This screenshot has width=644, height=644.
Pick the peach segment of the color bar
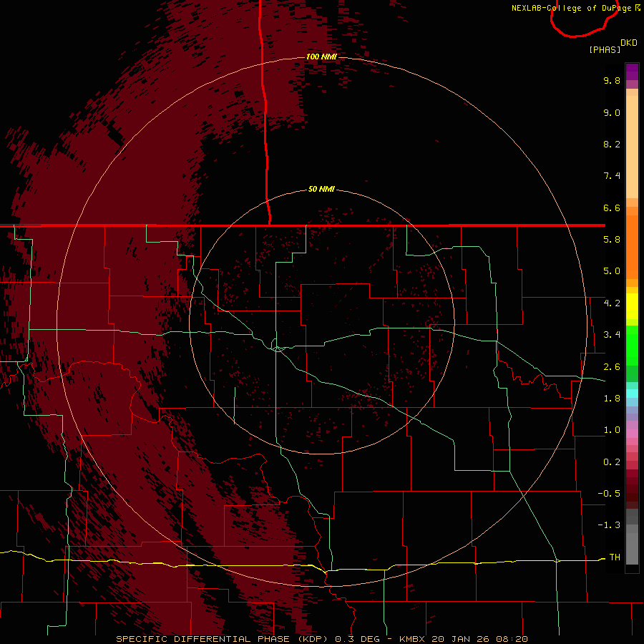[x=632, y=147]
